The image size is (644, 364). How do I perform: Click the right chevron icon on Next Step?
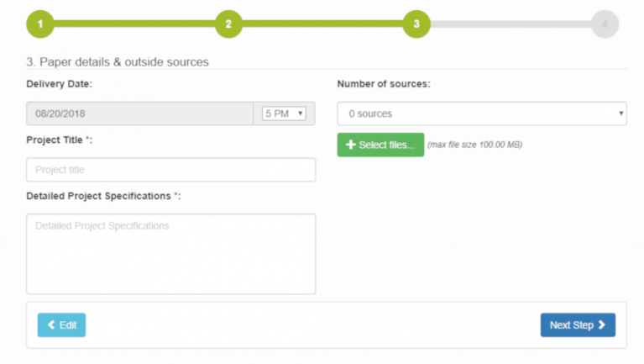click(602, 325)
